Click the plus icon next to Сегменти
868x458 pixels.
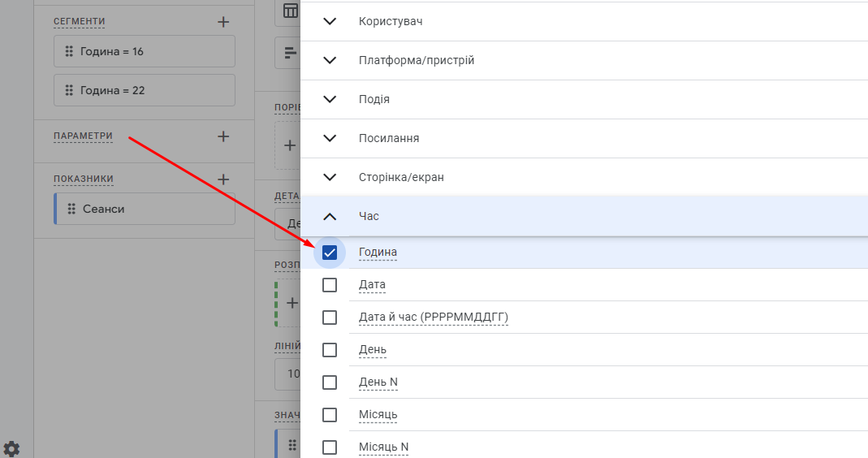(223, 22)
